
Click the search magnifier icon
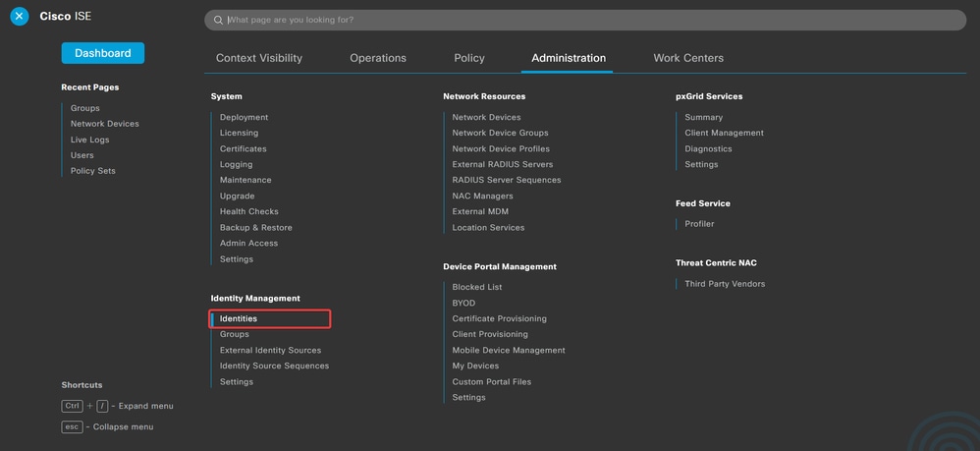pos(218,20)
